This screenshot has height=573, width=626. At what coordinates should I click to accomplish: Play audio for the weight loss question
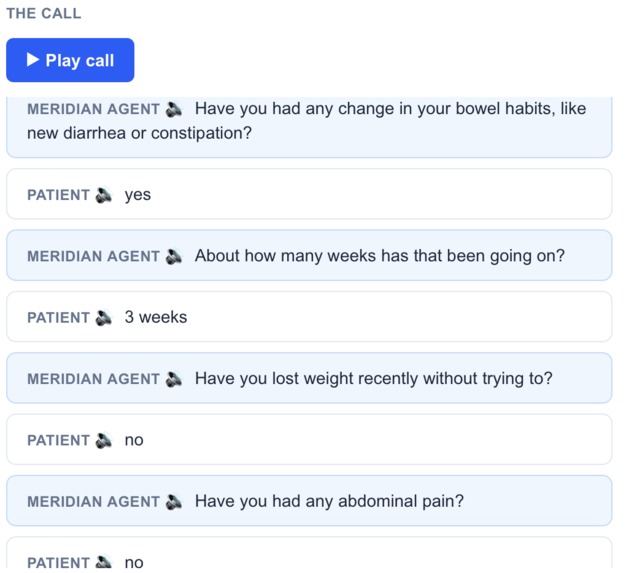point(174,379)
